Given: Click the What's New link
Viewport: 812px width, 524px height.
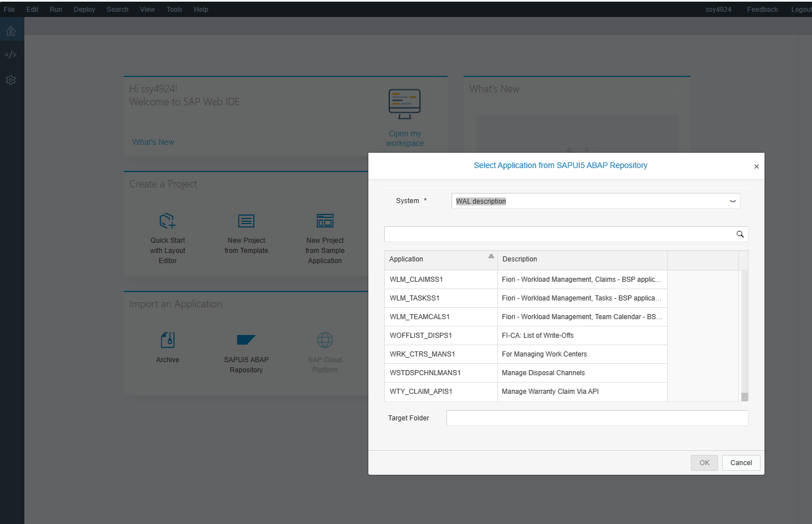Looking at the screenshot, I should click(x=153, y=142).
